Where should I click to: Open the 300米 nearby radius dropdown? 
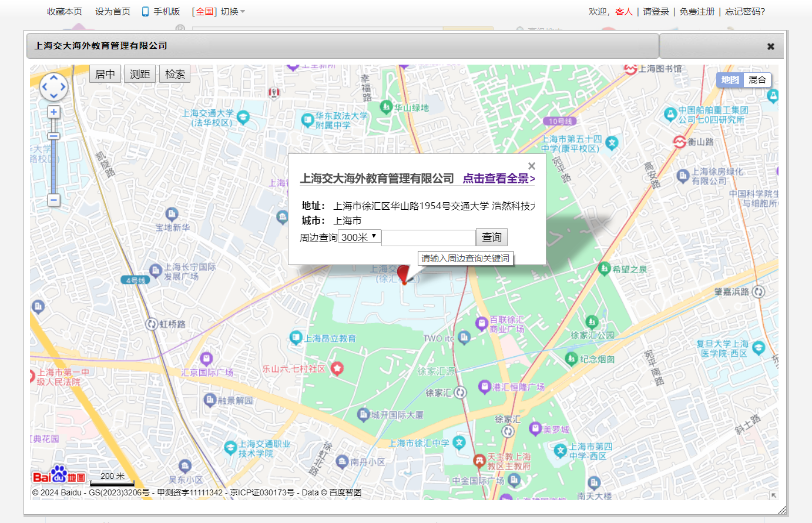pyautogui.click(x=360, y=237)
